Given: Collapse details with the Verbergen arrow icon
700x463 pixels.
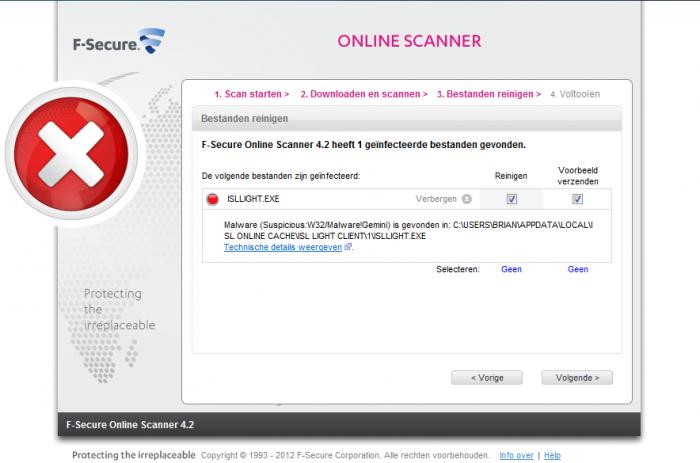Looking at the screenshot, I should point(467,199).
